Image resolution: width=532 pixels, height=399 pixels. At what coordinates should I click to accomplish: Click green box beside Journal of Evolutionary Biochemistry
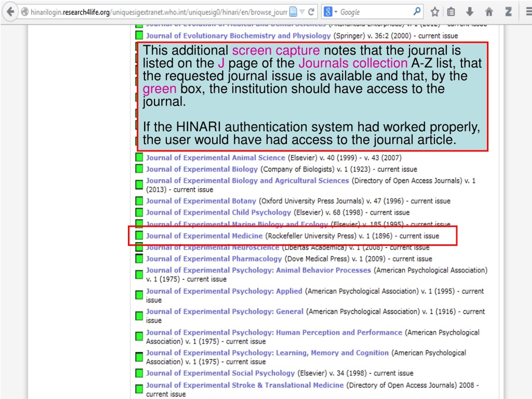tap(139, 35)
